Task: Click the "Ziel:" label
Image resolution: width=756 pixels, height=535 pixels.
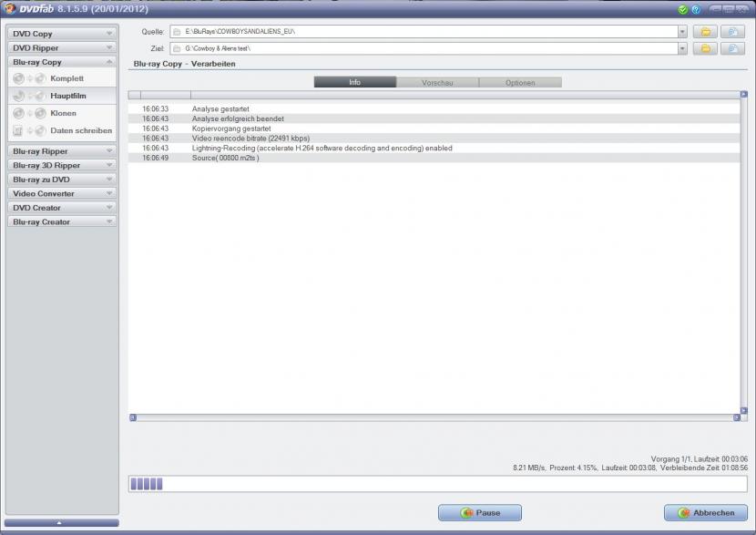Action: [x=158, y=48]
